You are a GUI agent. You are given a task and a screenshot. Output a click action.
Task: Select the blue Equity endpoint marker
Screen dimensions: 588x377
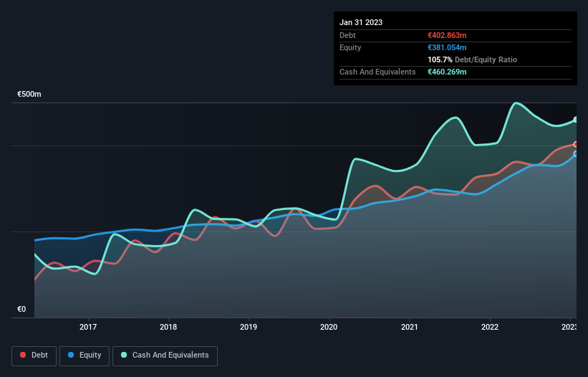tap(576, 154)
